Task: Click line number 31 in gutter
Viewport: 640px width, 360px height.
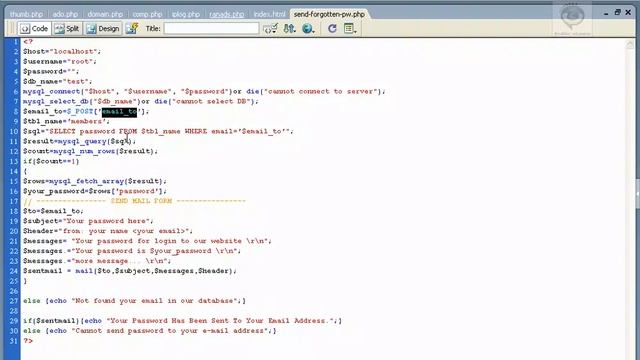Action: coord(14,340)
